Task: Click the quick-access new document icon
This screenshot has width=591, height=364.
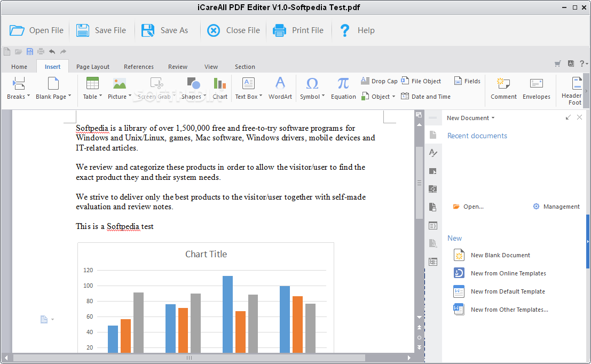Action: click(x=7, y=51)
